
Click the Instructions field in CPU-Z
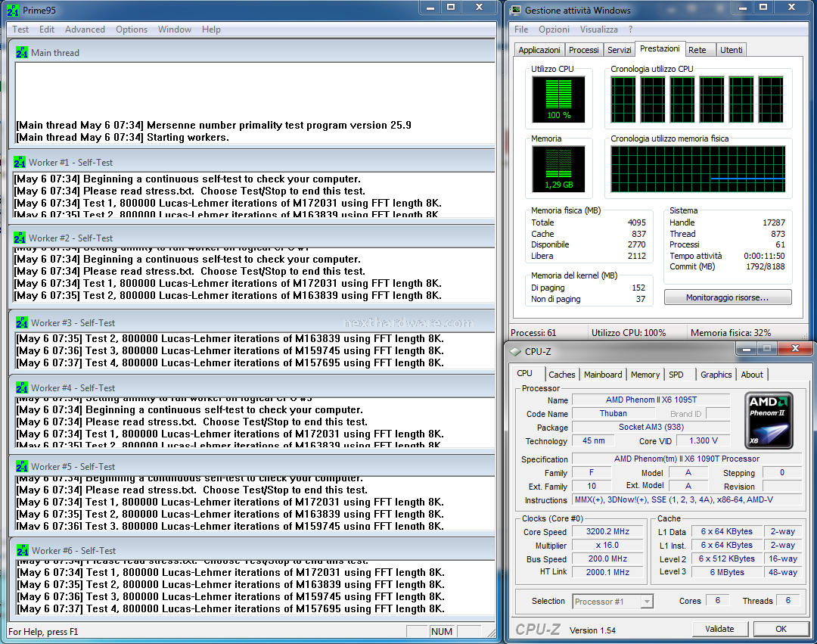(687, 499)
